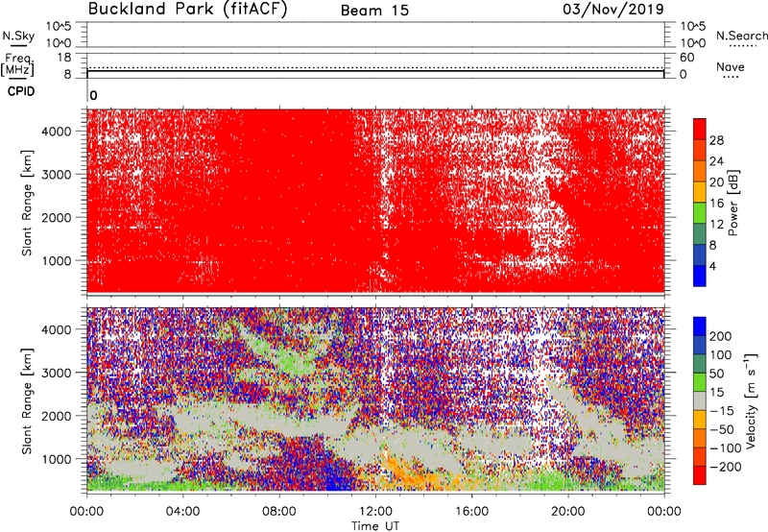Click the 'Time UT' axis label
This screenshot has height=532, width=768.
[375, 526]
